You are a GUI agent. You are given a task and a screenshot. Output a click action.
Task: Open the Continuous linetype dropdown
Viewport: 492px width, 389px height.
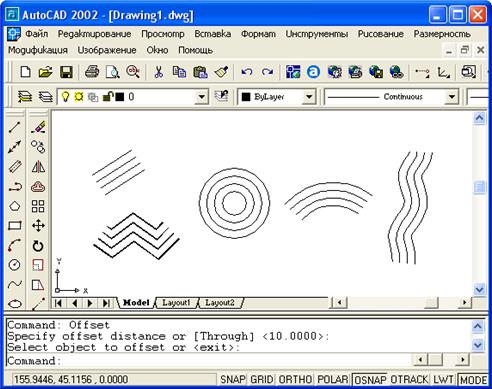point(452,97)
